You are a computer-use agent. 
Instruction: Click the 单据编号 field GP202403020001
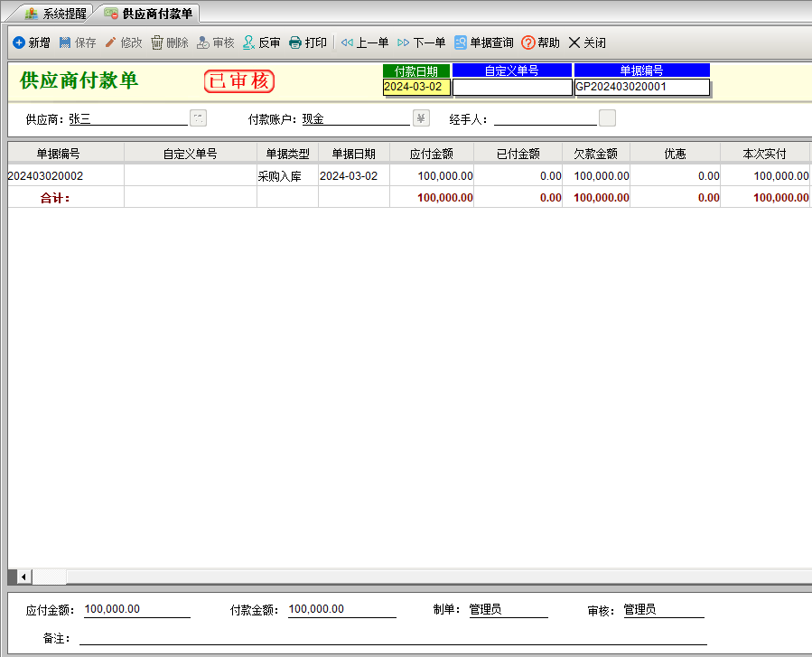(x=641, y=87)
